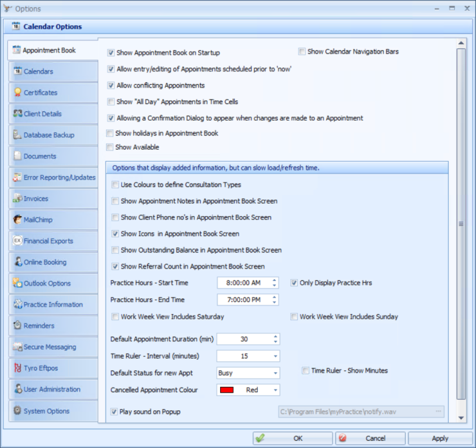This screenshot has width=476, height=448.
Task: Select the Reminders tab
Action: pos(53,325)
